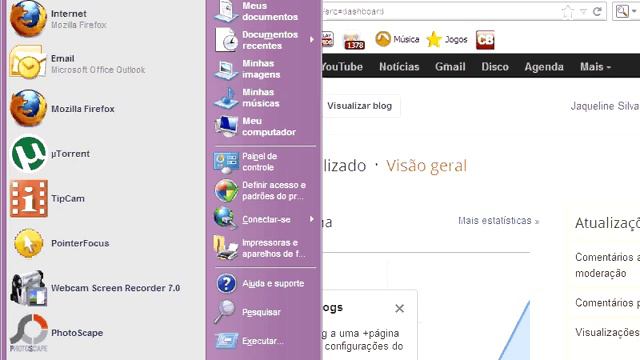Open Internet Mozilla Firefox pinned entry
The height and width of the screenshot is (360, 640).
[x=105, y=19]
